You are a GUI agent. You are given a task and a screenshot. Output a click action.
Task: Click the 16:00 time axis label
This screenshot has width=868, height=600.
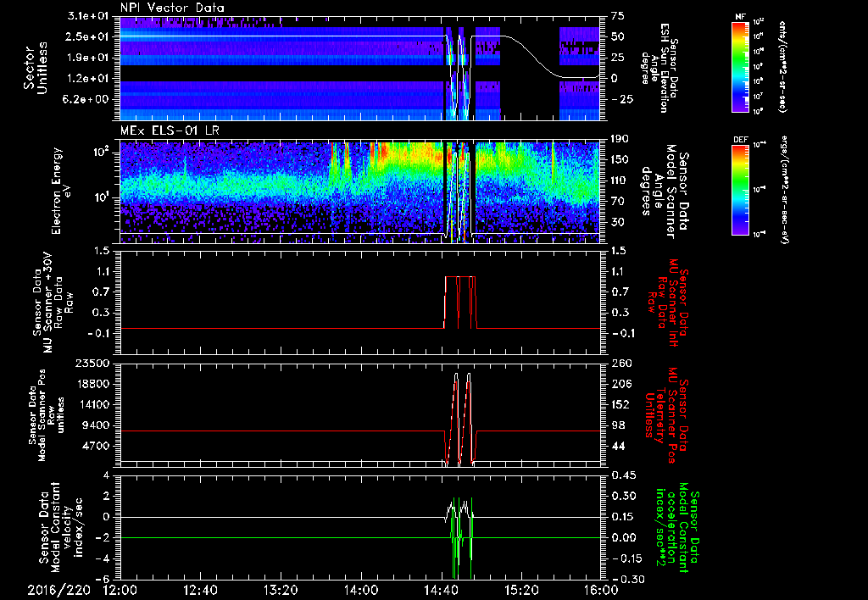coord(601,590)
